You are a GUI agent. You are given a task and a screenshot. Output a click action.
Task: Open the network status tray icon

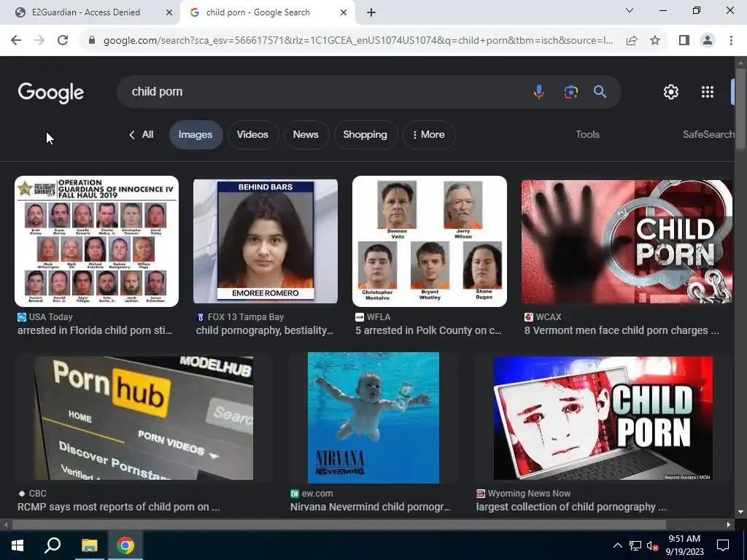(635, 545)
